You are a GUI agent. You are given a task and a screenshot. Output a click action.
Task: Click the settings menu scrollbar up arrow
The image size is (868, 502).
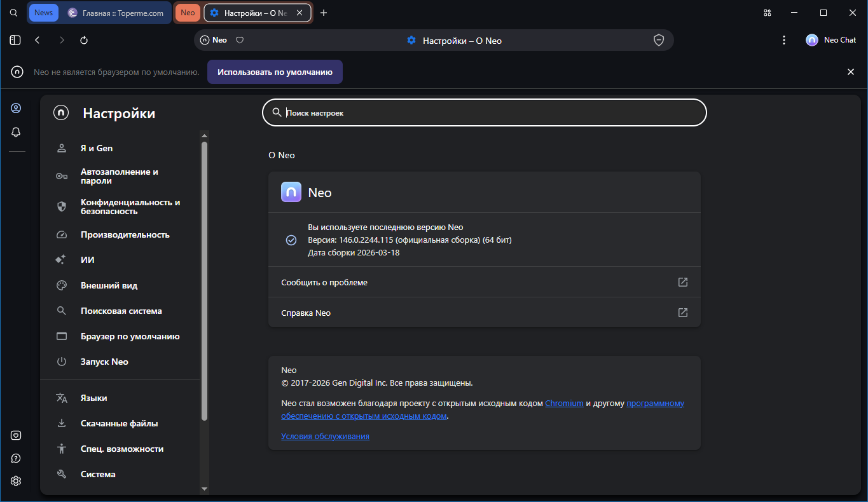pos(204,135)
